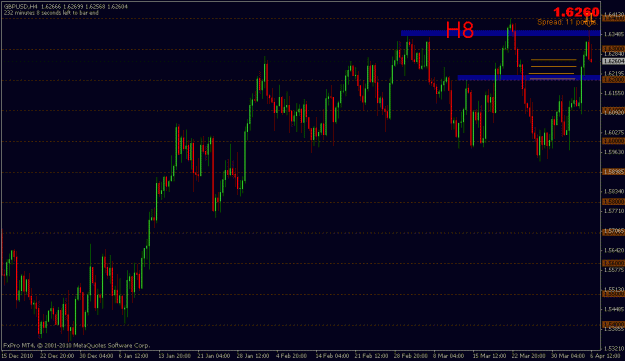Click the 8 Mar 04:00 label on time axis
Viewport: 625px width, 361px height.
click(x=448, y=355)
